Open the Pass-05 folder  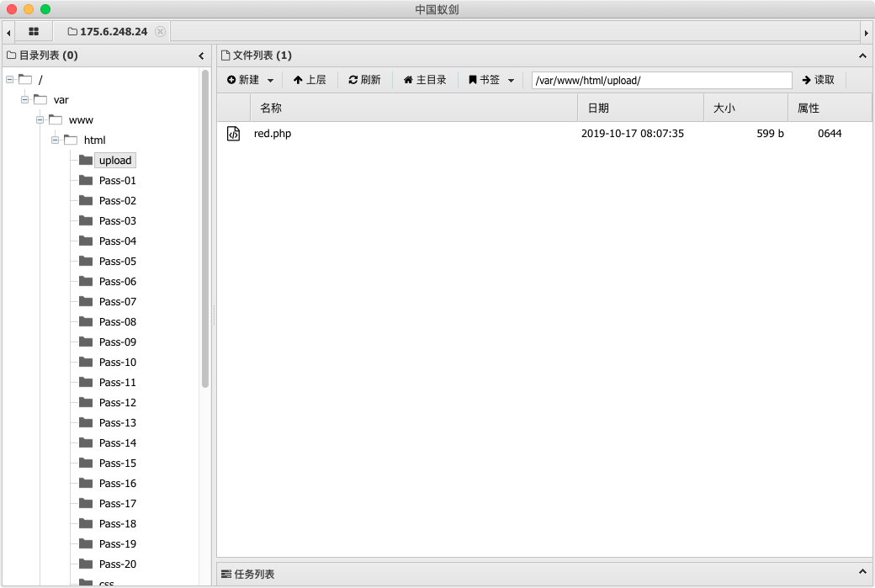pyautogui.click(x=108, y=261)
